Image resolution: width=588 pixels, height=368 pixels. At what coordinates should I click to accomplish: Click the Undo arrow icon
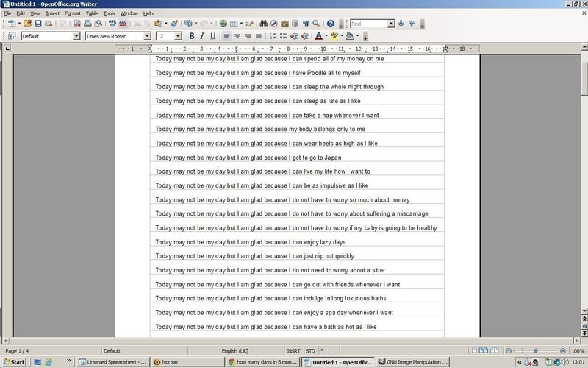[188, 24]
